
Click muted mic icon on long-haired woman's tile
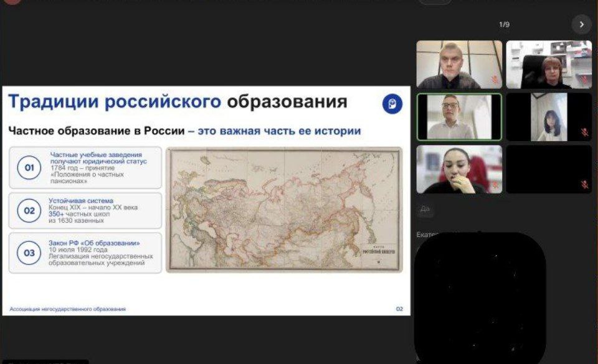tap(584, 133)
